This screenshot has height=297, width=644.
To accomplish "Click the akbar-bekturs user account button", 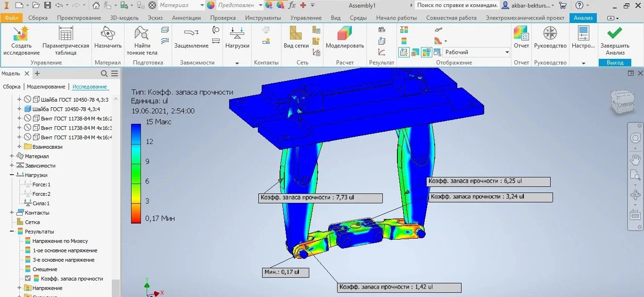I will pyautogui.click(x=528, y=5).
